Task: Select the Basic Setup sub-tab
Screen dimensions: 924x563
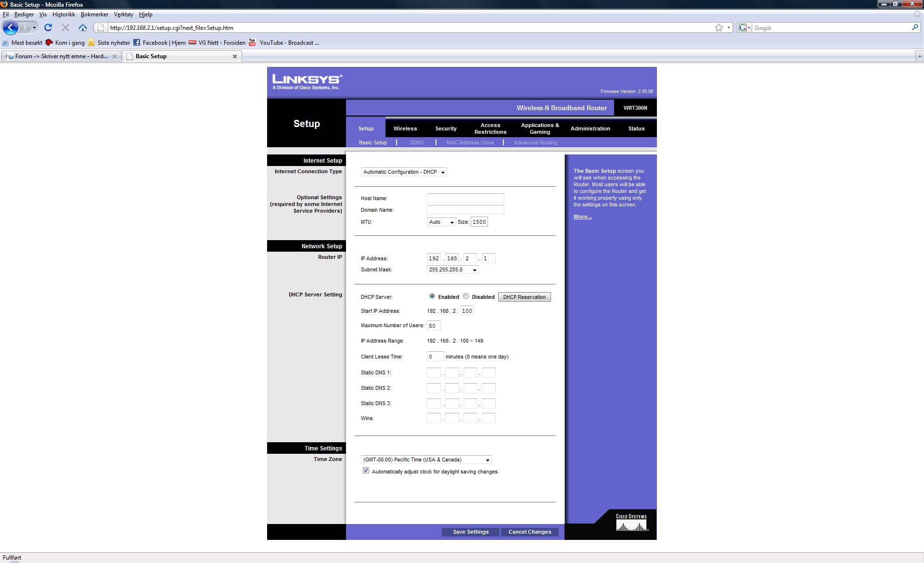Action: click(x=373, y=142)
